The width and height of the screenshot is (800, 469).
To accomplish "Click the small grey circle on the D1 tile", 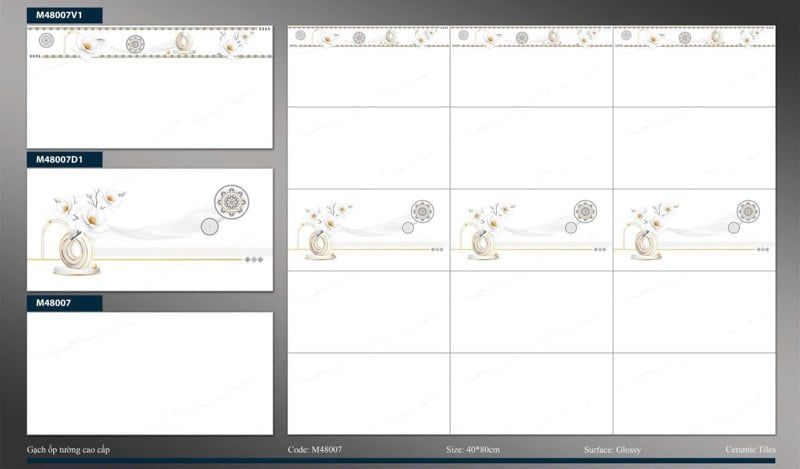I will (x=210, y=227).
